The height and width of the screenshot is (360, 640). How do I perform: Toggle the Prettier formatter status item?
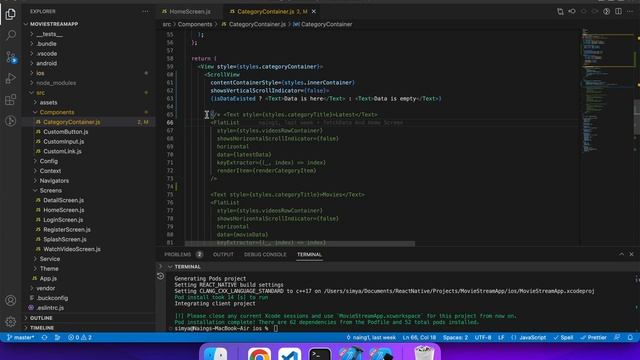click(x=593, y=338)
